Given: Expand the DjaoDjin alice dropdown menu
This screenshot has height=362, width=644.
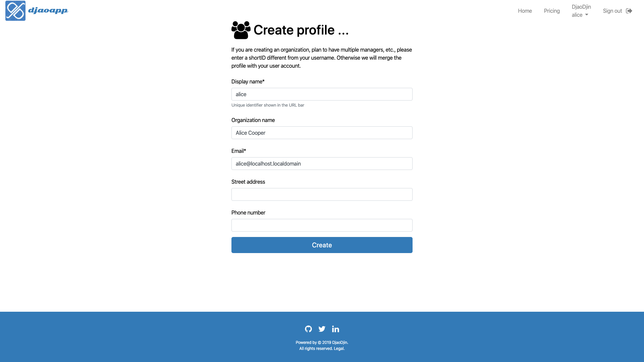Looking at the screenshot, I should tap(581, 11).
